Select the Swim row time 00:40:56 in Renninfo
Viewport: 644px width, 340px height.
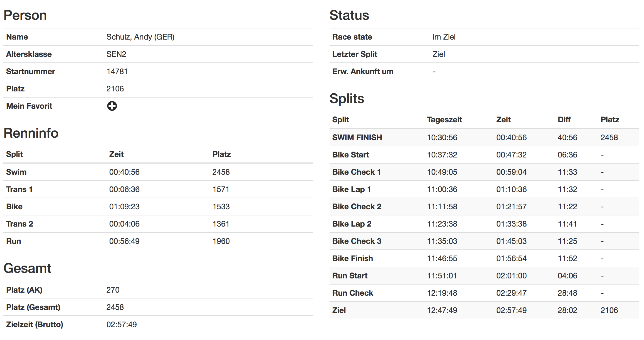124,172
